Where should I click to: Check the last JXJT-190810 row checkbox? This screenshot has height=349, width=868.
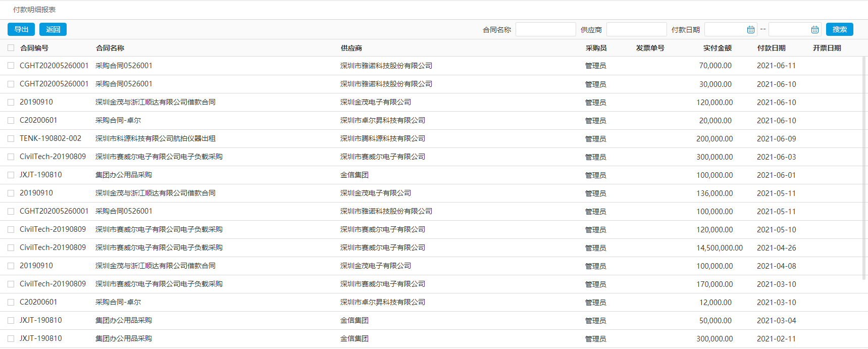pos(11,338)
